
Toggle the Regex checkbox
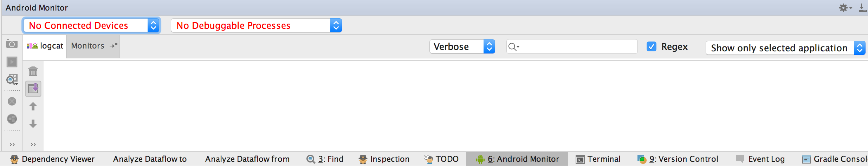tap(652, 46)
